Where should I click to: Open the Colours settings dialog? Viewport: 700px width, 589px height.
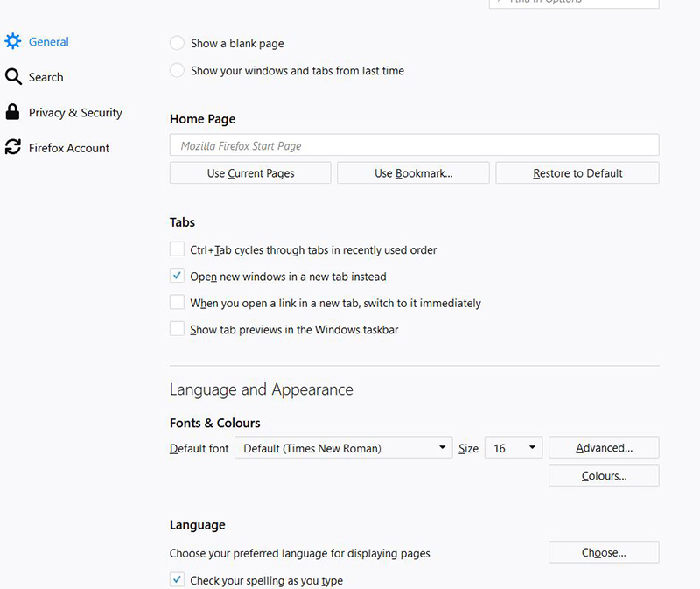click(604, 476)
